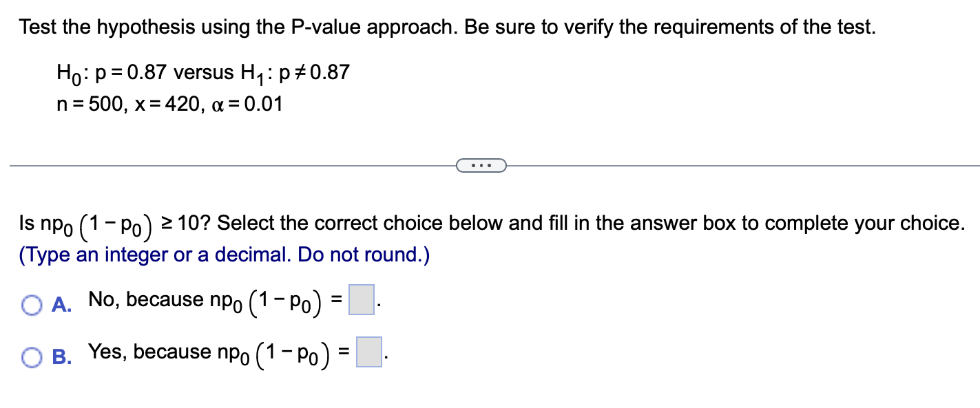The width and height of the screenshot is (980, 408).
Task: Click the bold label 'B.'
Action: point(60,356)
